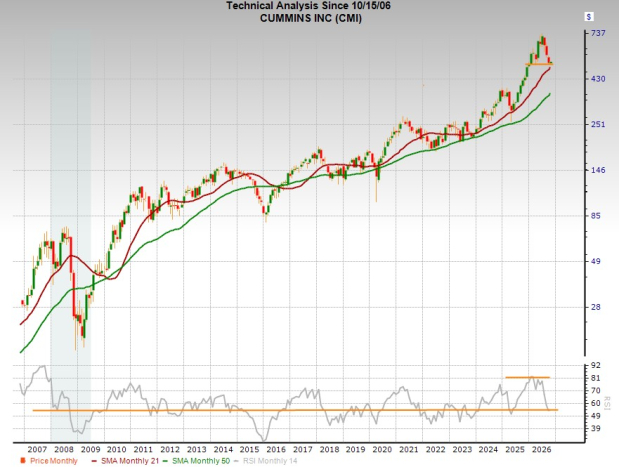Click the RSI 70 level label

(595, 391)
